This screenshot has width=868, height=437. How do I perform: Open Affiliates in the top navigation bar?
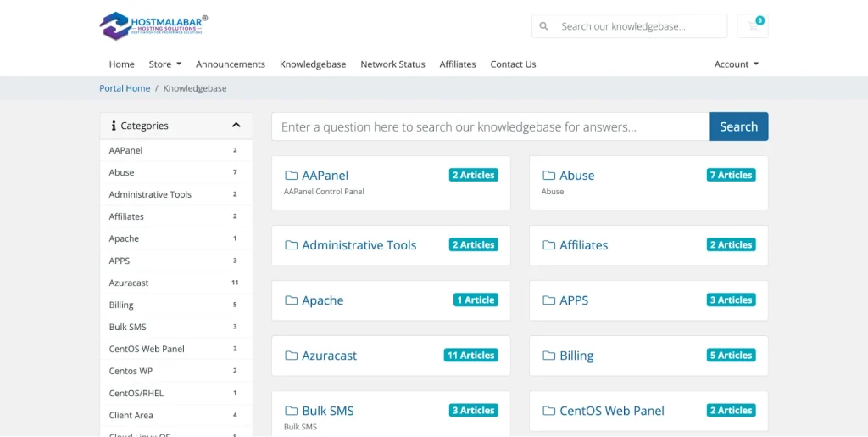pos(458,64)
